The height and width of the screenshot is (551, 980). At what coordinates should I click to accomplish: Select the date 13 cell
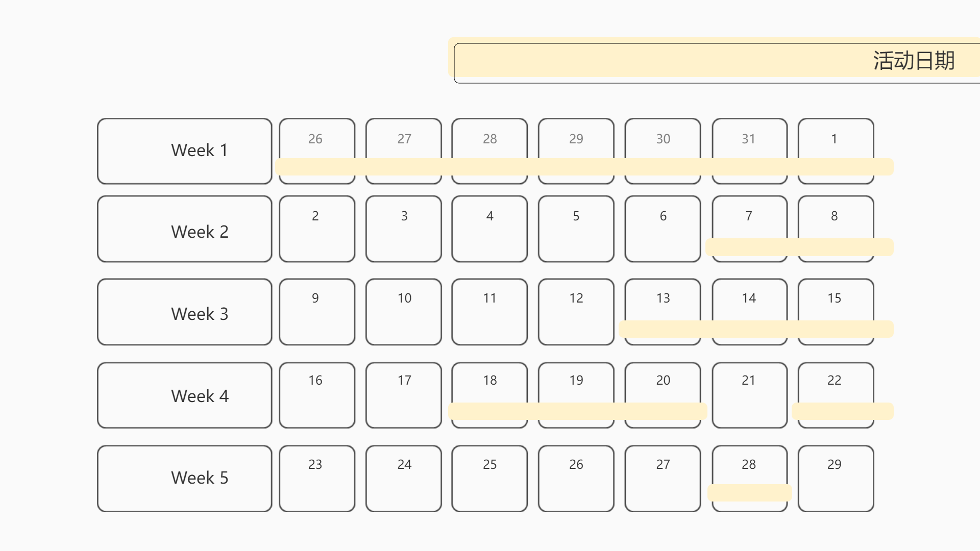pos(663,305)
